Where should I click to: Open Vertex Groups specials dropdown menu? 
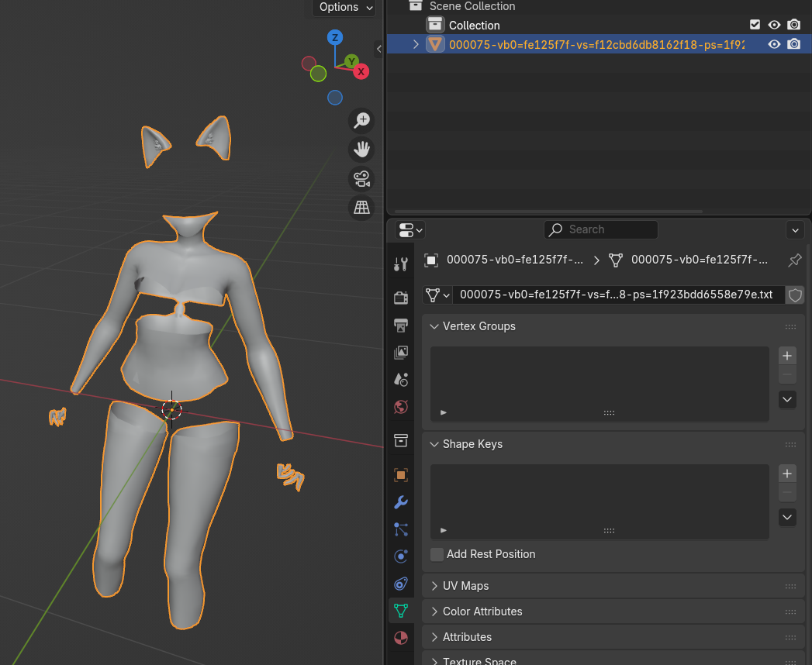(787, 399)
